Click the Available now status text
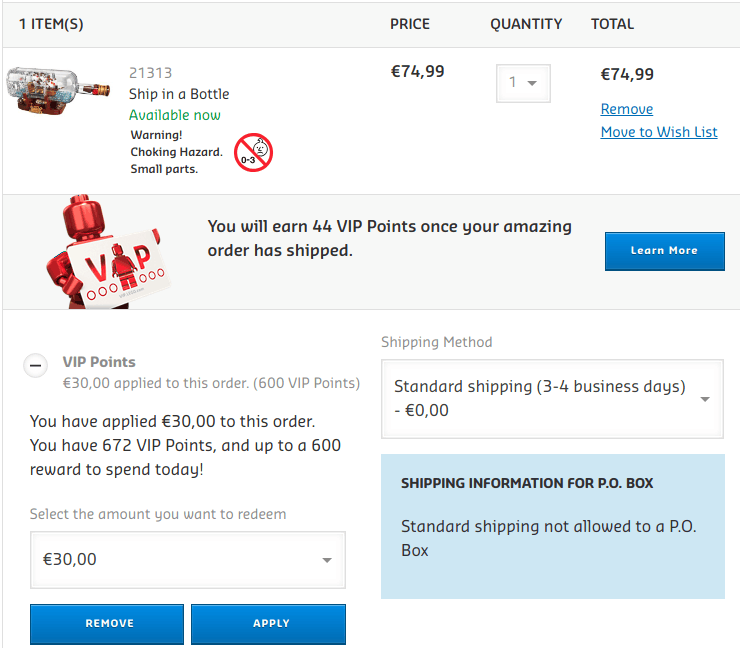This screenshot has width=740, height=648. [175, 115]
